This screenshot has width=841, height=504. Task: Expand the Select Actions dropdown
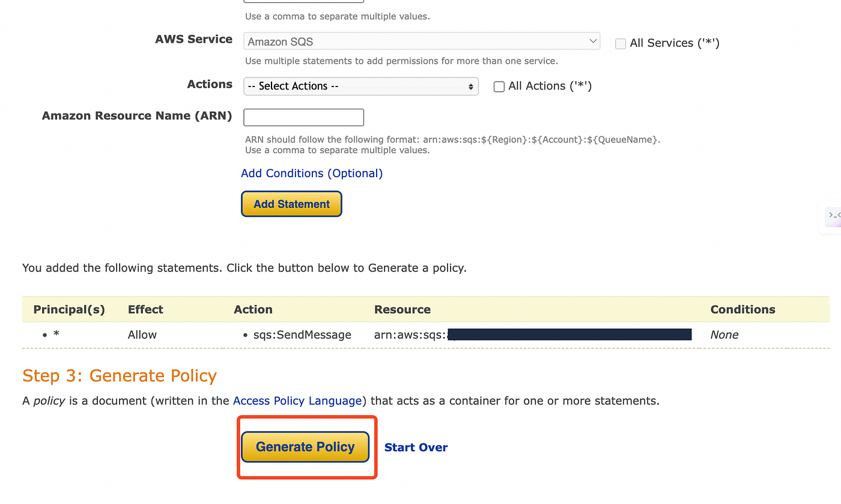coord(361,86)
